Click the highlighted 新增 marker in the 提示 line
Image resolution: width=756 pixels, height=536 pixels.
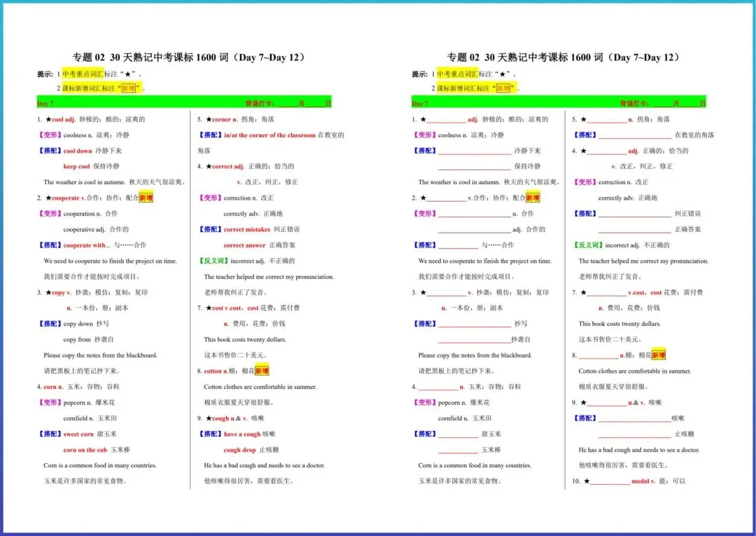(129, 88)
